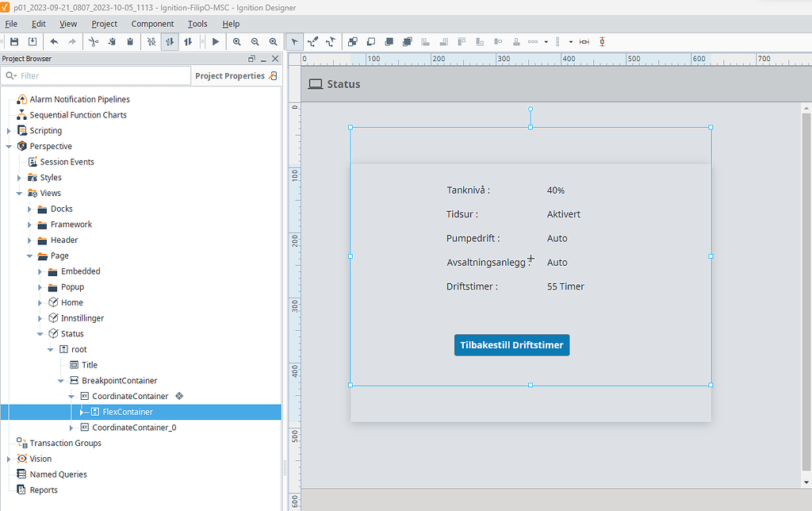The image size is (812, 511).
Task: Click the Zoom Out magnifier icon
Action: (255, 41)
